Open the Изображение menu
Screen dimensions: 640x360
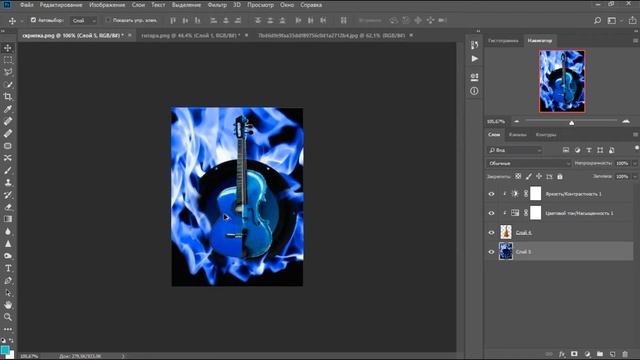click(x=107, y=5)
